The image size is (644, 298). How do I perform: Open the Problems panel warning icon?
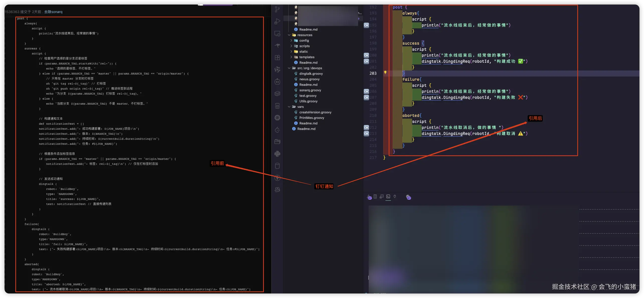point(369,197)
